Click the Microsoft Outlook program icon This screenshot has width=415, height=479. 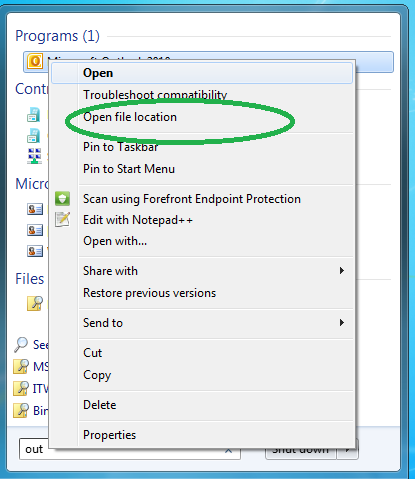pos(35,61)
